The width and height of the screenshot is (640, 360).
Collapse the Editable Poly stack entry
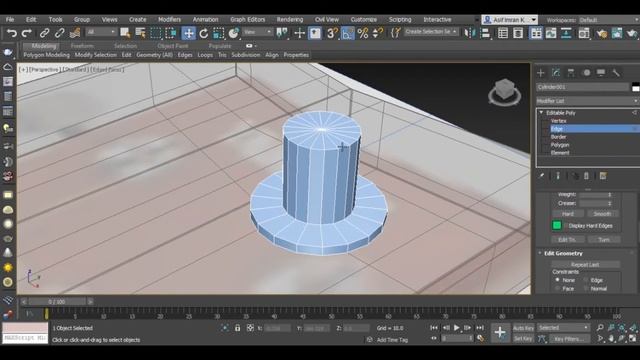[x=541, y=113]
